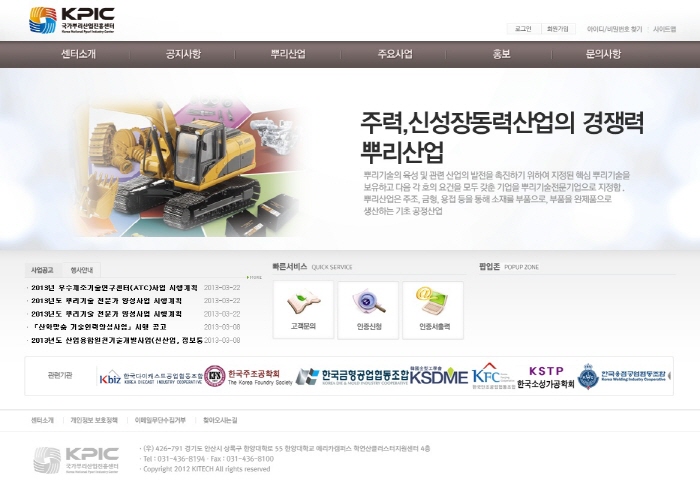The height and width of the screenshot is (500, 700).
Task: Visit the Kbiz 한국다이캐스트공업협동조합 logo
Action: 150,378
